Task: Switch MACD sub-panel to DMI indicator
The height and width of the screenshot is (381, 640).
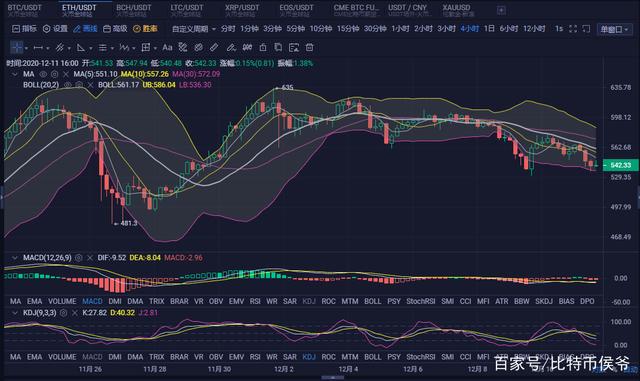Action: (115, 301)
